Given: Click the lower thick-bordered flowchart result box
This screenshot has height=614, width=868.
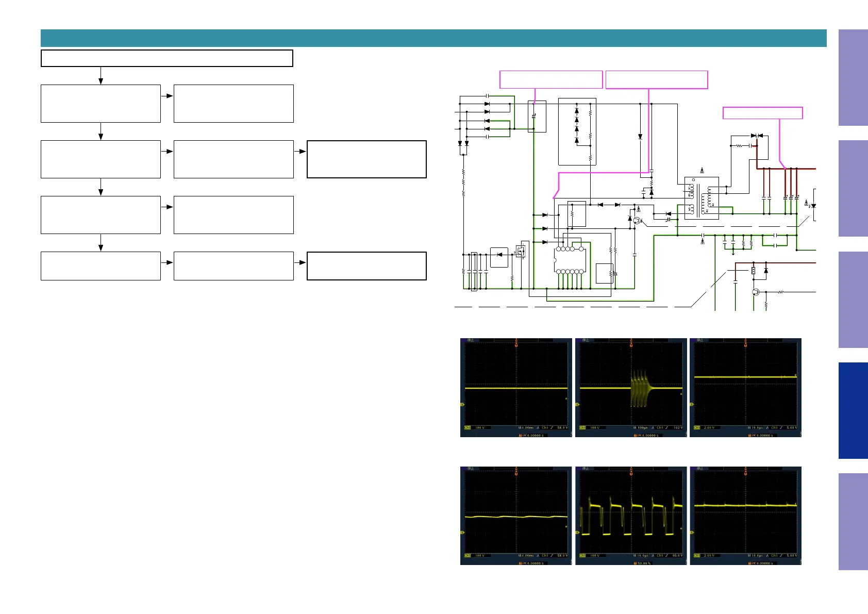Looking at the screenshot, I should 366,266.
